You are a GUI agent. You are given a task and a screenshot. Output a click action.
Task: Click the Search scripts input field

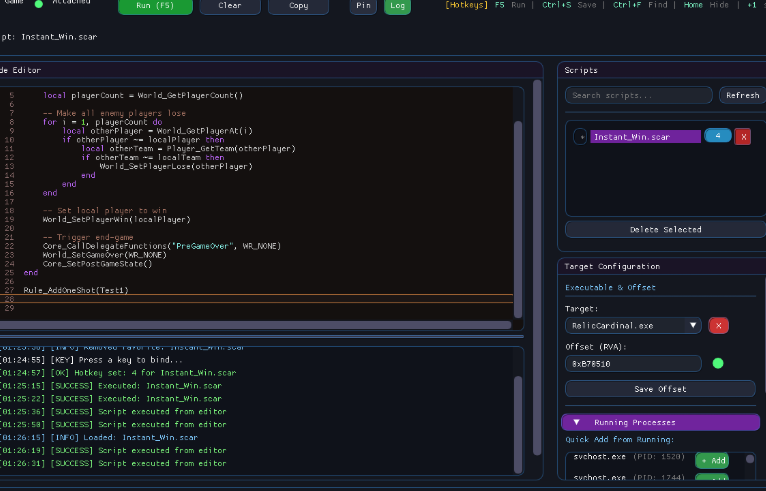coord(638,96)
